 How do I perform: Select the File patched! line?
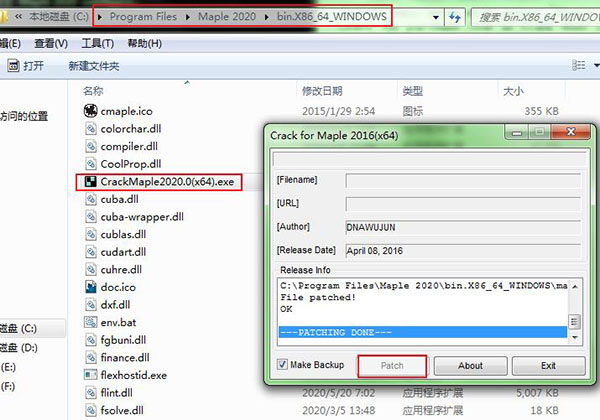pos(318,297)
